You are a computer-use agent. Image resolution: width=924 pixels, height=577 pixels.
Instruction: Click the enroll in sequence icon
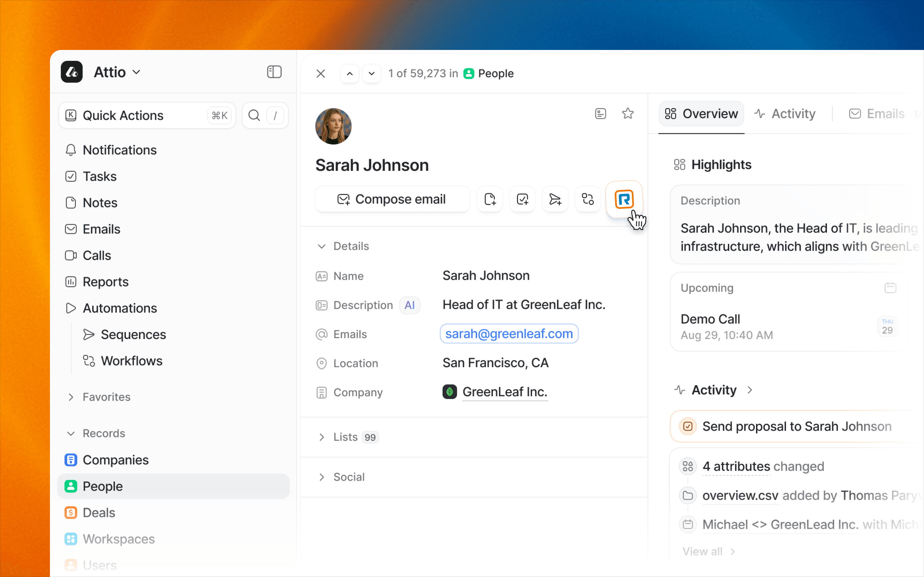coord(555,199)
